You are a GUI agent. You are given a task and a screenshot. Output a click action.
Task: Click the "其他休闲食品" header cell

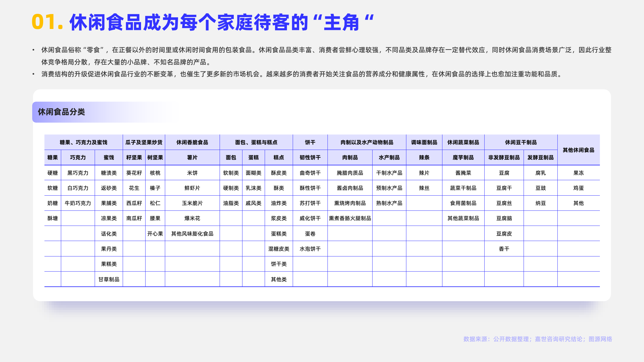click(578, 150)
